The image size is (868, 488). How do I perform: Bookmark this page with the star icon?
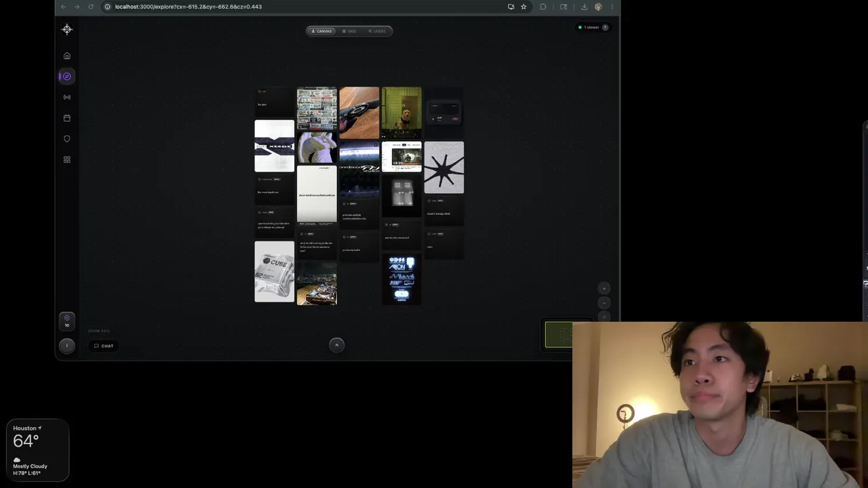[524, 7]
